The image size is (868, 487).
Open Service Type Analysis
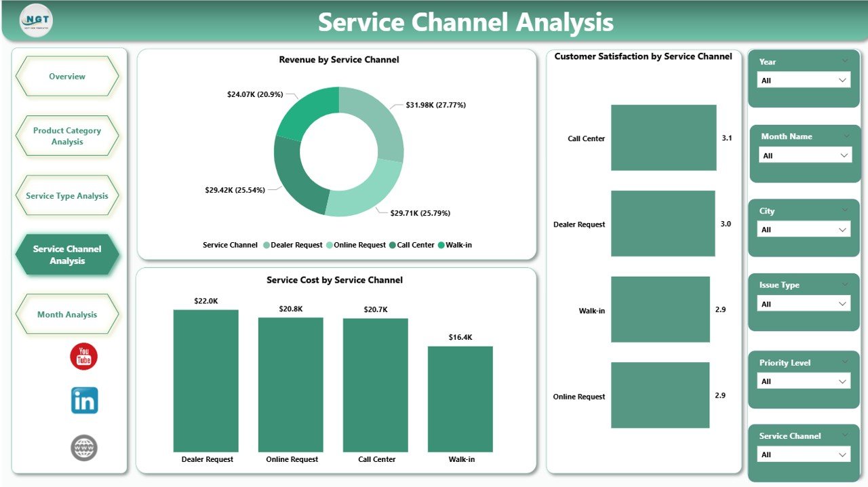[x=66, y=195]
